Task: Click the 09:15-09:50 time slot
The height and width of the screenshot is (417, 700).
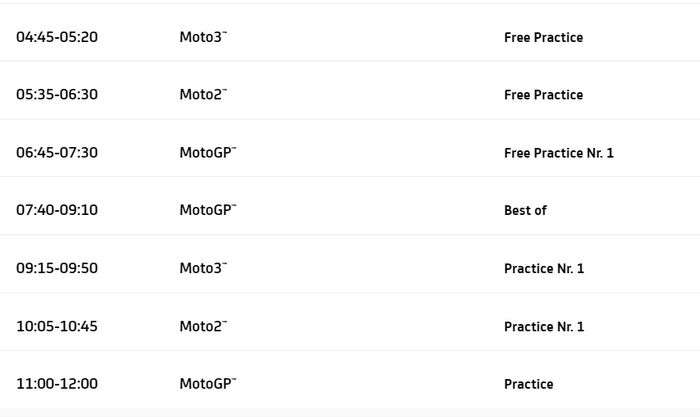Action: click(57, 269)
